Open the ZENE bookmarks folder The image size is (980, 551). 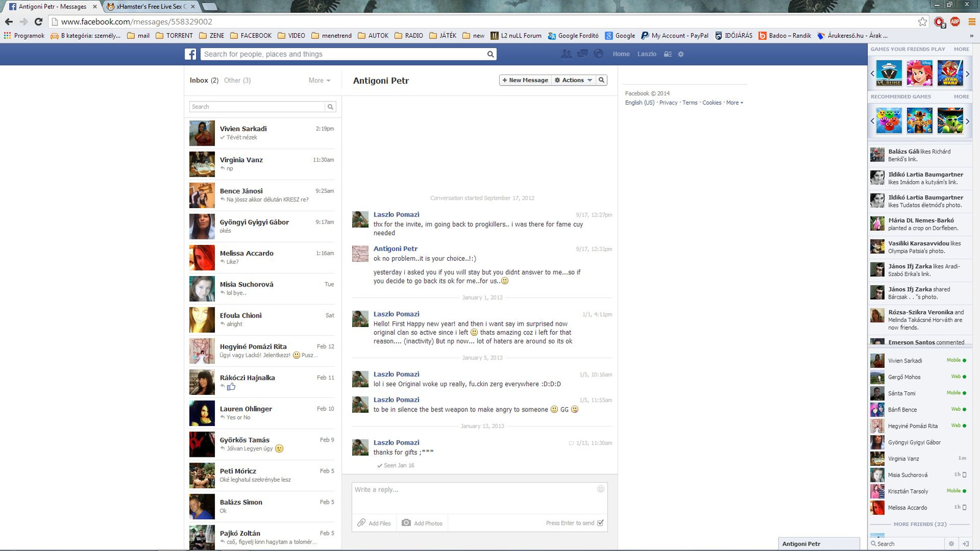(211, 36)
